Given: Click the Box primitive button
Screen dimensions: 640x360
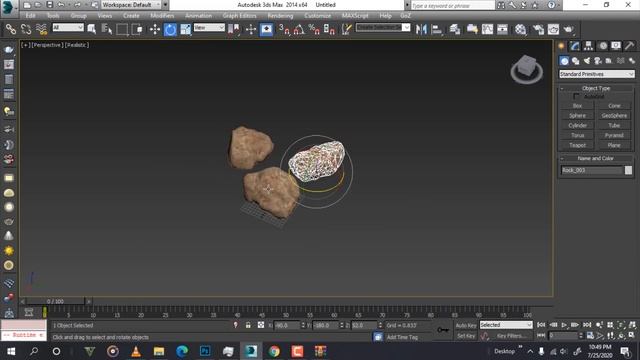Looking at the screenshot, I should click(x=578, y=106).
